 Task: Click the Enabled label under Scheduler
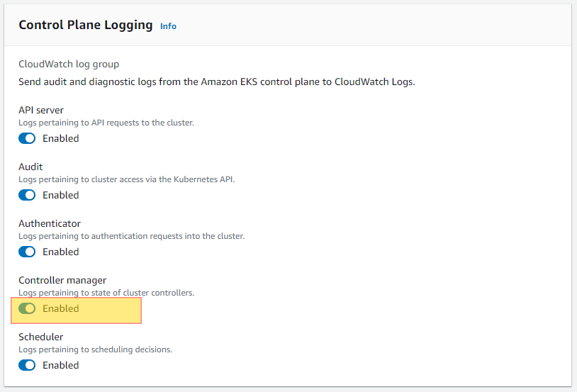pos(61,365)
